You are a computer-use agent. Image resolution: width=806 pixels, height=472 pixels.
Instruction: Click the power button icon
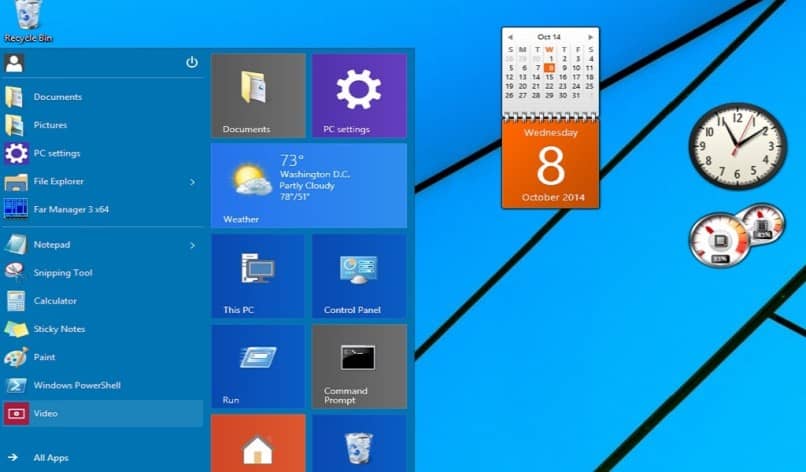[x=192, y=63]
